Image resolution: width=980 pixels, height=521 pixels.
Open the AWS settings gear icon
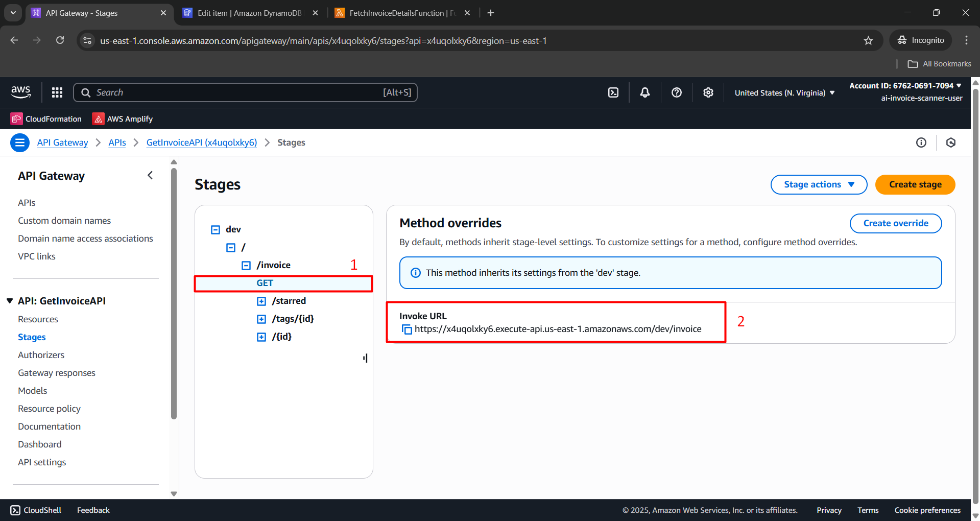click(708, 92)
